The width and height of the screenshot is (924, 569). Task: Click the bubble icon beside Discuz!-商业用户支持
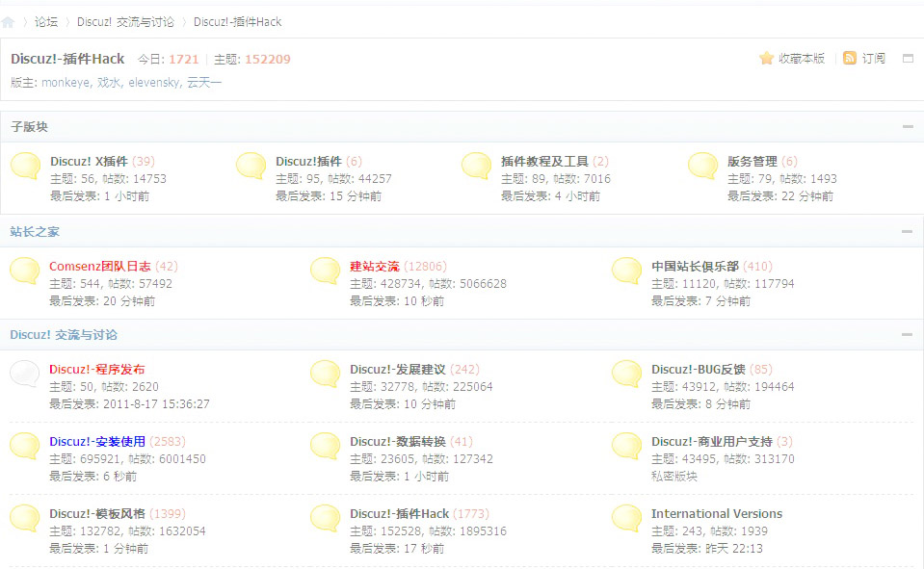pos(627,447)
